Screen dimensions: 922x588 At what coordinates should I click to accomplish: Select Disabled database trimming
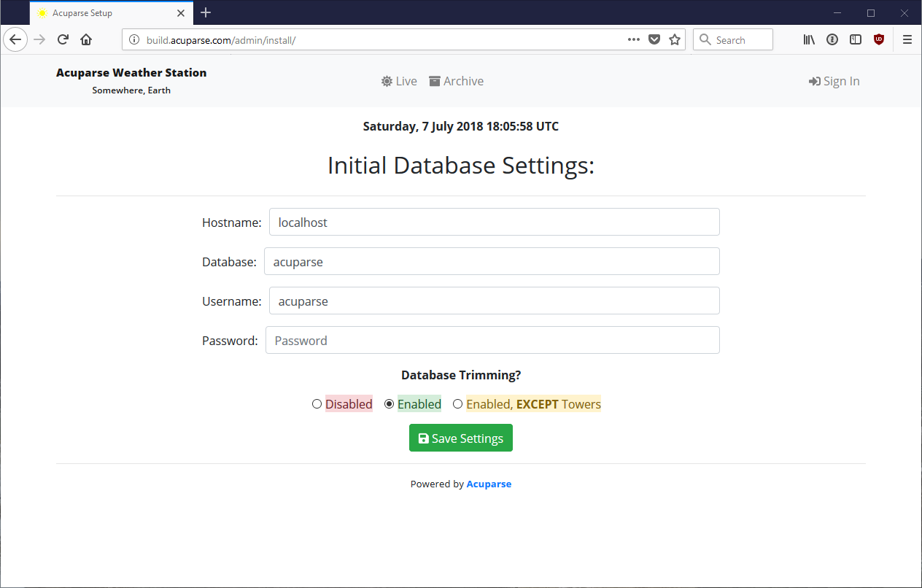point(317,404)
